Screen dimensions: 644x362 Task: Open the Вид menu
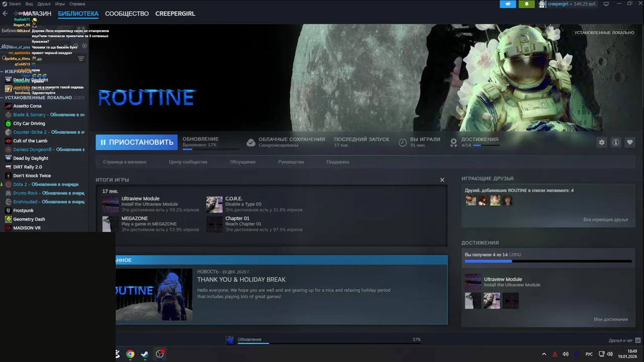coord(29,4)
